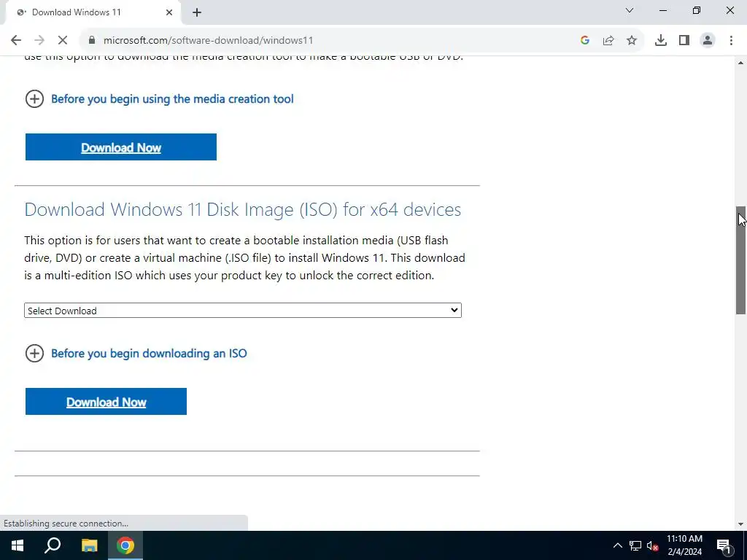This screenshot has width=747, height=560.
Task: Bookmark this tab with the star
Action: pyautogui.click(x=632, y=41)
